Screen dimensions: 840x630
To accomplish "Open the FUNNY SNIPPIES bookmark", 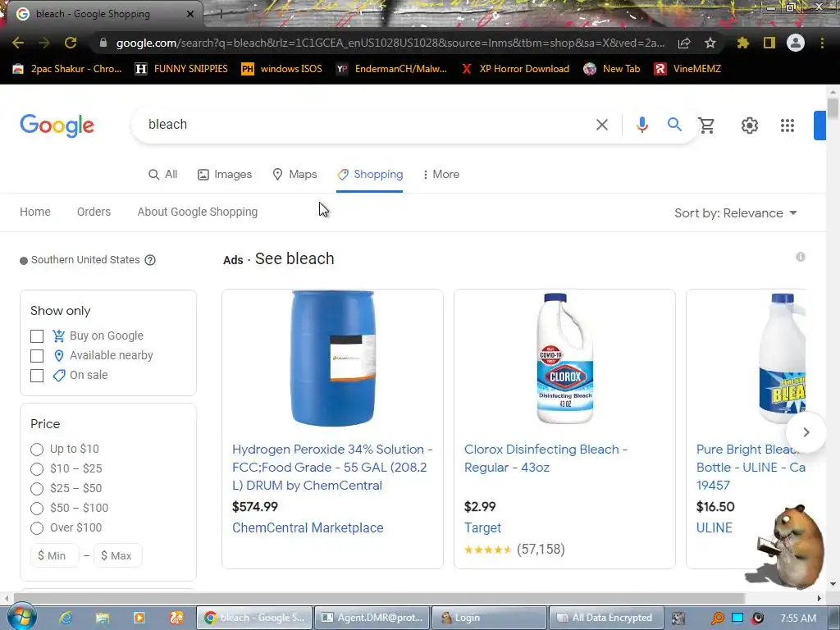I will 181,69.
